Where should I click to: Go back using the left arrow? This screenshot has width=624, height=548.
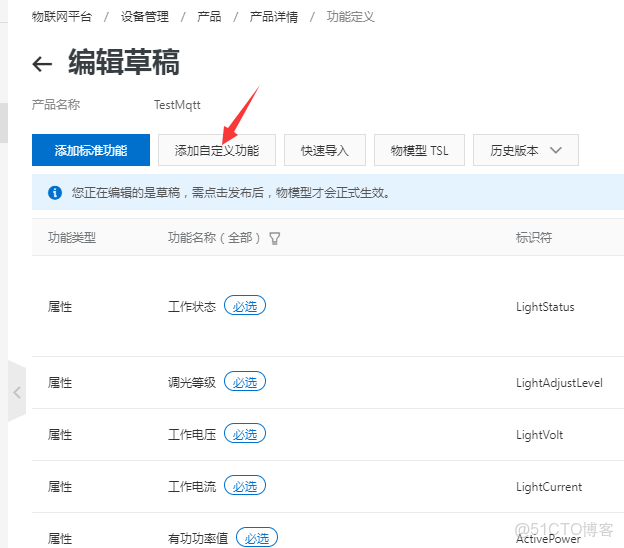coord(42,64)
